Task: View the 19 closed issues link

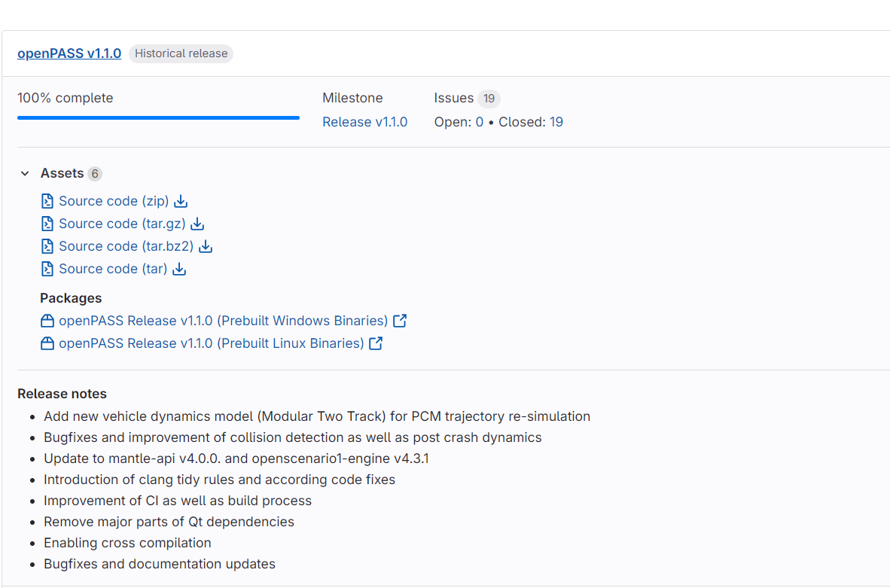Action: pyautogui.click(x=556, y=122)
